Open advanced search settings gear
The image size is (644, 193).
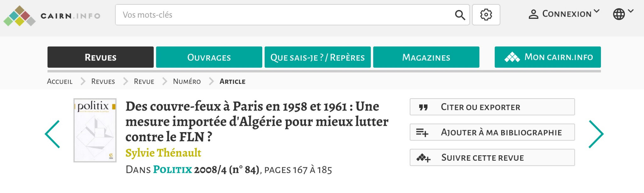[486, 15]
